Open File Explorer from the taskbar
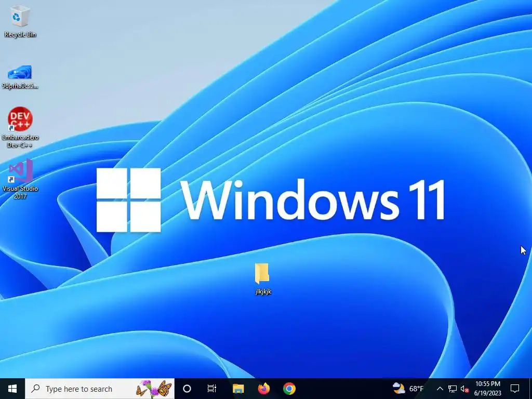This screenshot has width=532, height=399. (x=238, y=389)
